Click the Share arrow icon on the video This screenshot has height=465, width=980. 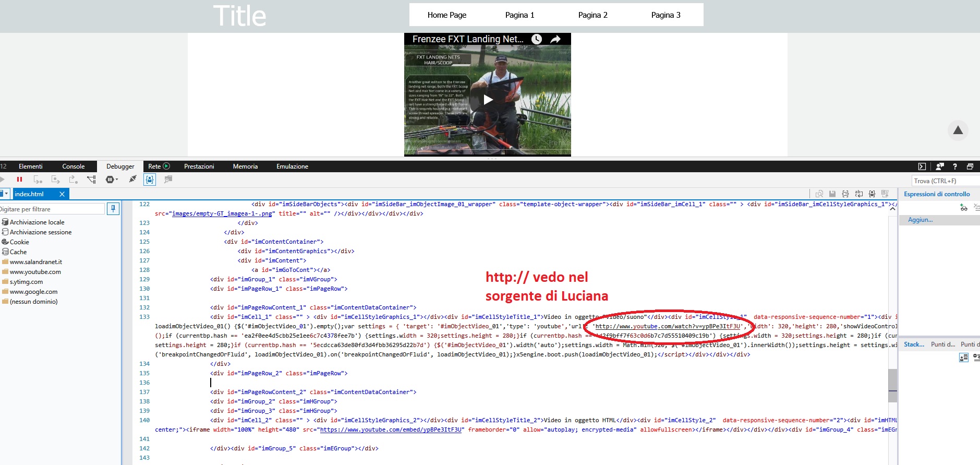(556, 39)
